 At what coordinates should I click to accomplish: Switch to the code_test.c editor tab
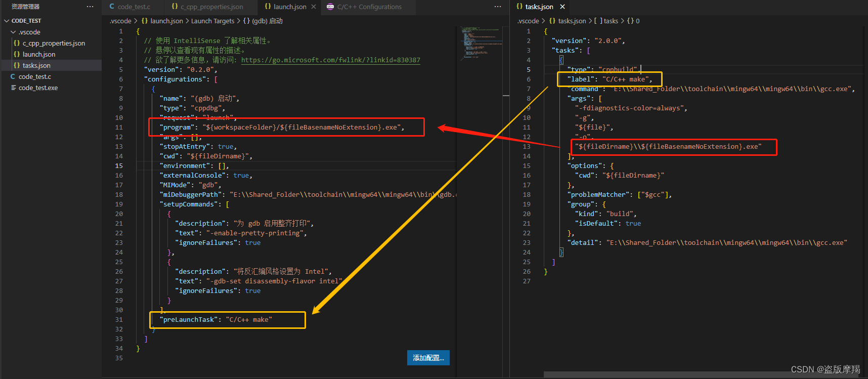(x=134, y=7)
